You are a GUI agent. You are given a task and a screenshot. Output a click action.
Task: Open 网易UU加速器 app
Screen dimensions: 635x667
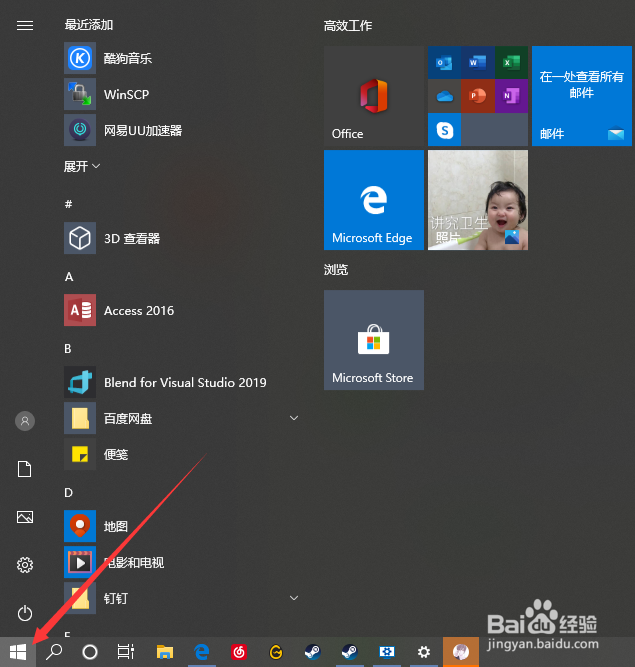click(x=181, y=130)
